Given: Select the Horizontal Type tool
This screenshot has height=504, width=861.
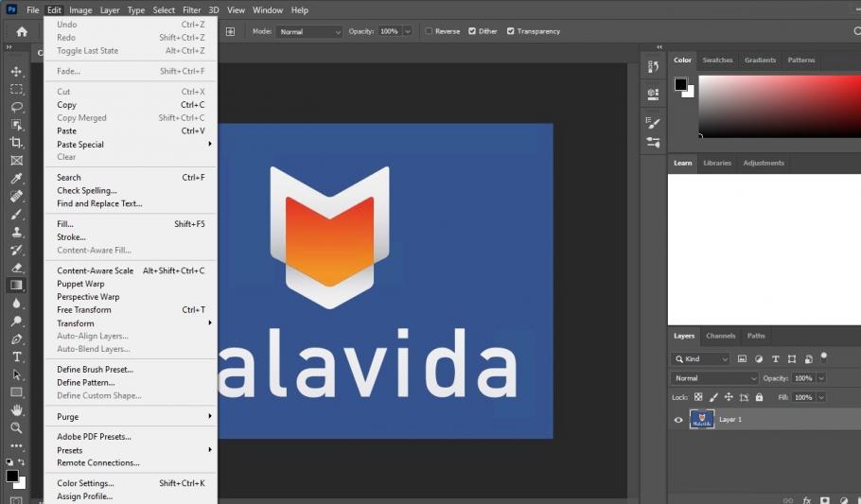Looking at the screenshot, I should pos(16,356).
